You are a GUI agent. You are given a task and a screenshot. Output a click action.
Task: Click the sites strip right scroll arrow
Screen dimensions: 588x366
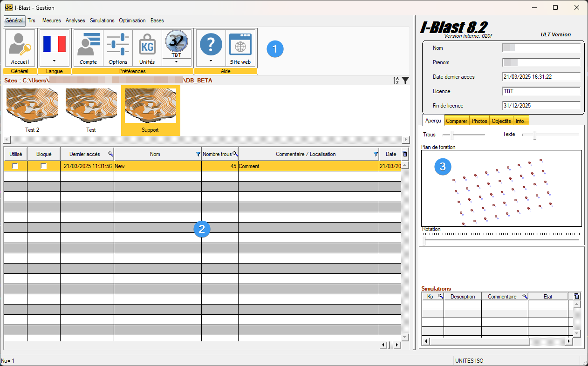(406, 140)
